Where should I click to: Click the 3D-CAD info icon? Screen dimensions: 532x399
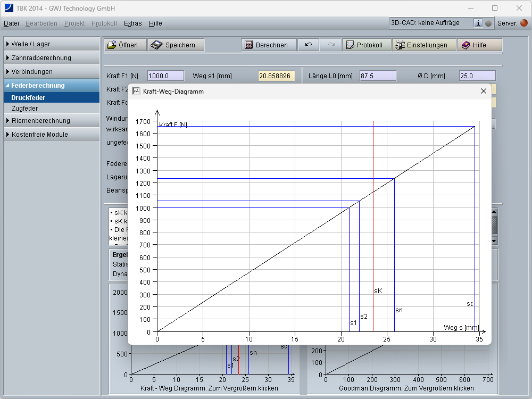pyautogui.click(x=478, y=23)
